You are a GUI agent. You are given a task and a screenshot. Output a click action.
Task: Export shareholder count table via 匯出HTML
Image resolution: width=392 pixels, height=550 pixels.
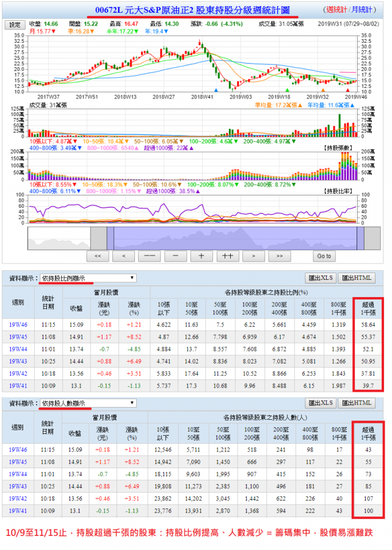357,403
